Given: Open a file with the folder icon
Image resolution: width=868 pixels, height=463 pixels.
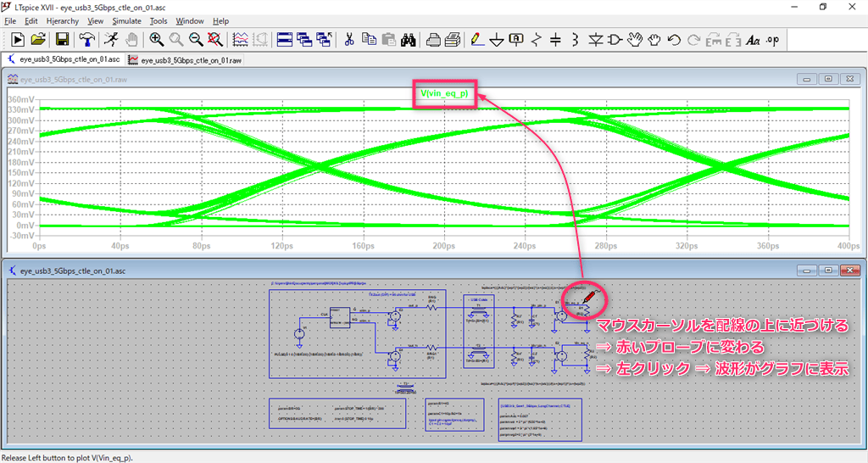Looking at the screenshot, I should [x=38, y=40].
